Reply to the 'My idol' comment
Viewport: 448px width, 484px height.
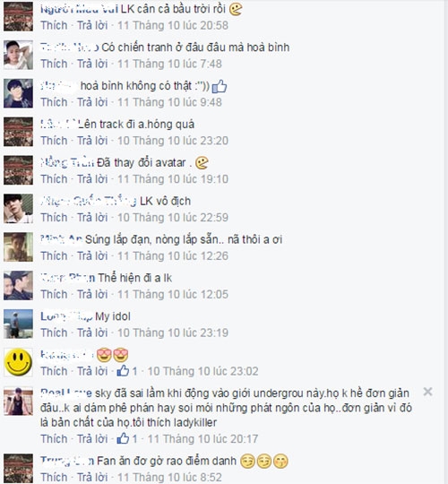pyautogui.click(x=92, y=333)
